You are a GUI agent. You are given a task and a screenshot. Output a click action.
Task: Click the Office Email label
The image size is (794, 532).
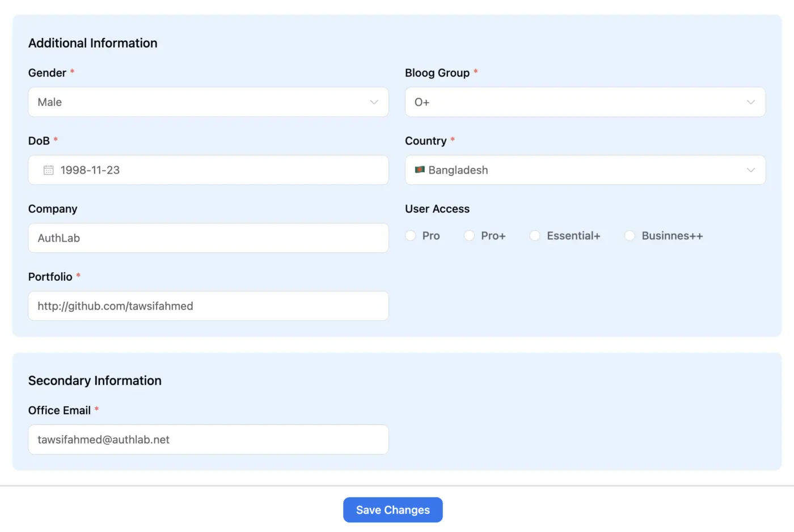click(60, 410)
